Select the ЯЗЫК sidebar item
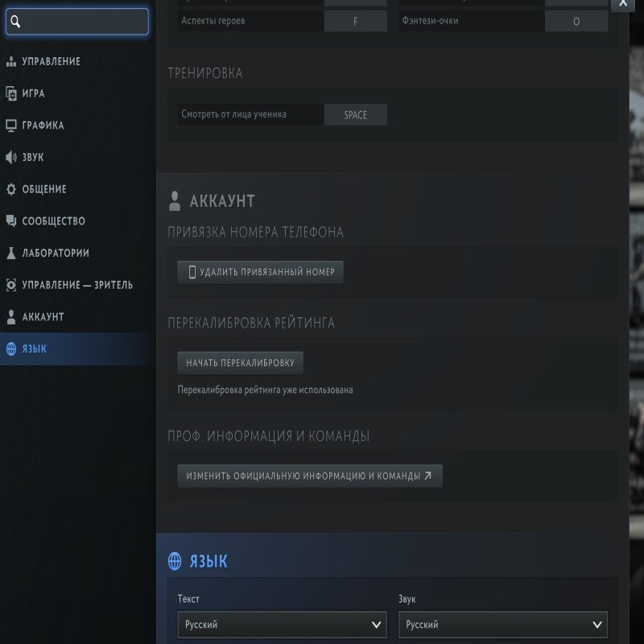The height and width of the screenshot is (644, 644). (35, 349)
